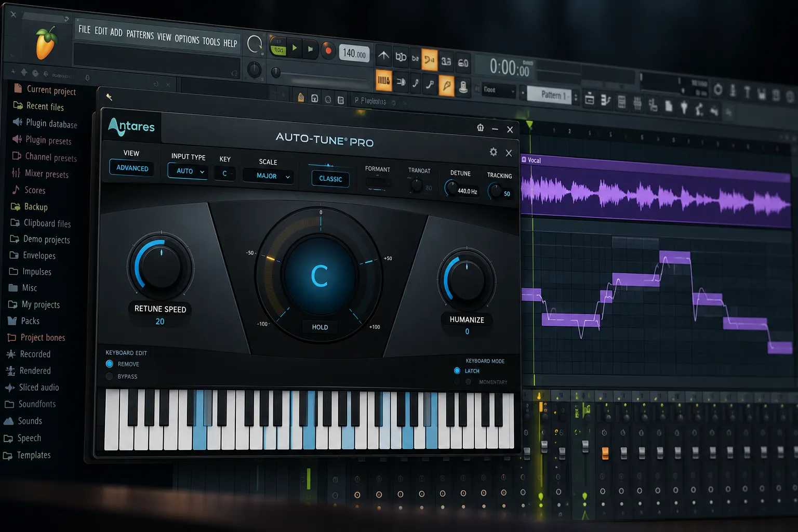Open the snap dropdown left of Pattern 1
This screenshot has height=532, width=798.
coord(499,90)
